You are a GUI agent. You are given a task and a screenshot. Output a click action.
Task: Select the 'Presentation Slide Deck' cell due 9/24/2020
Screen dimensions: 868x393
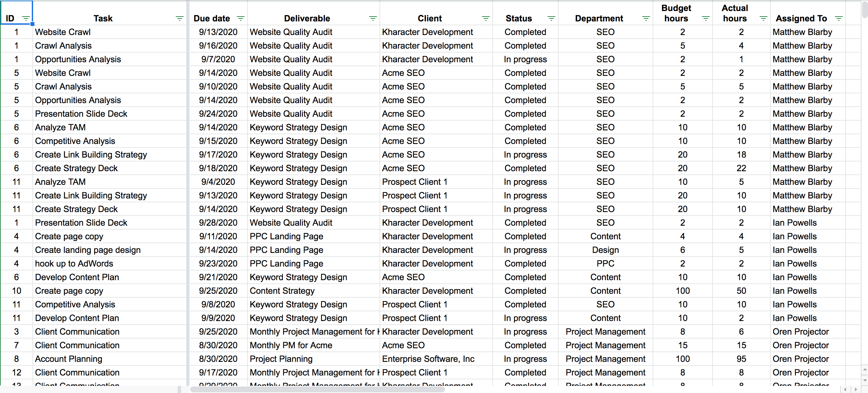coord(110,114)
